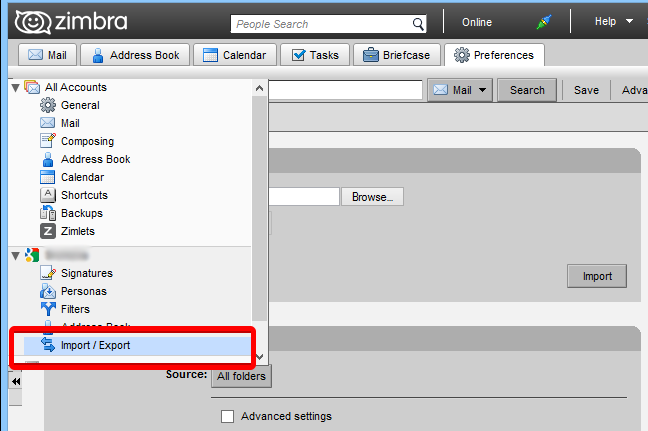Viewport: 648px width, 431px height.
Task: Select the Zimlets Z icon
Action: click(48, 231)
